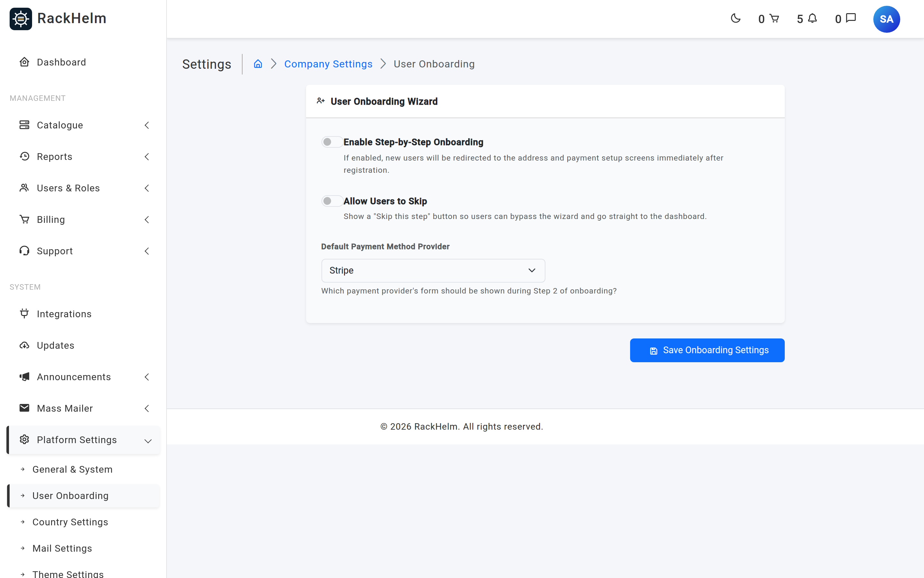Open notifications bell icon
This screenshot has height=578, width=924.
click(812, 18)
